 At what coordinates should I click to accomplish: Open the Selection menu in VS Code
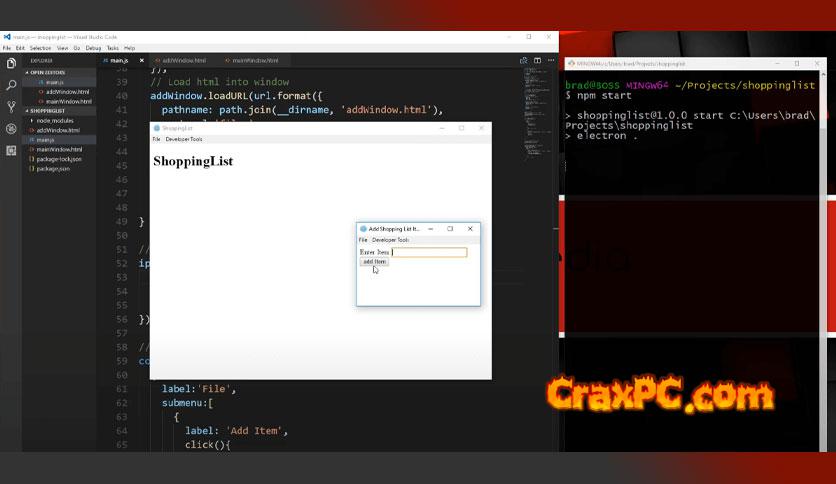tap(41, 48)
